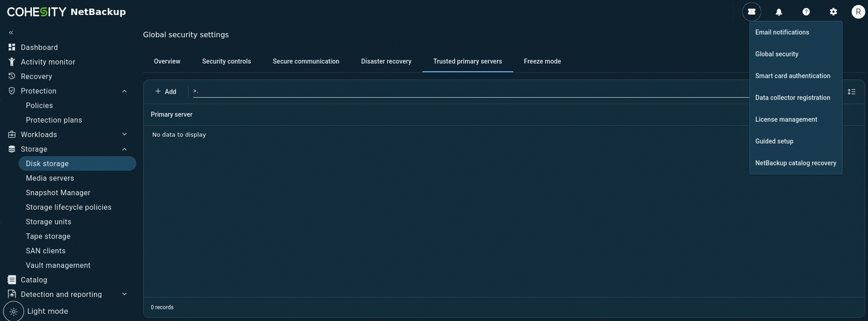Choose Email notifications from the settings menu
This screenshot has width=868, height=321.
pyautogui.click(x=796, y=32)
